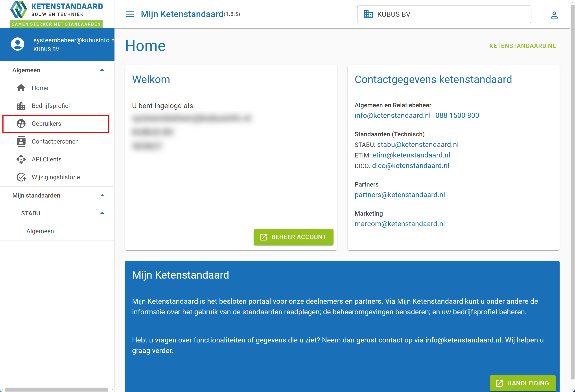Click the Contactpersonen contact icon
575x392 pixels.
21,141
